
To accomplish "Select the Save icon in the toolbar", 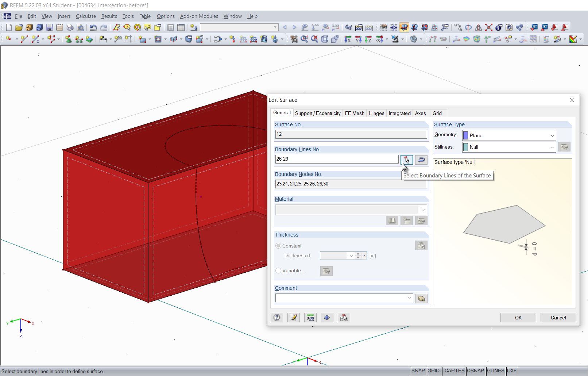I will point(50,27).
